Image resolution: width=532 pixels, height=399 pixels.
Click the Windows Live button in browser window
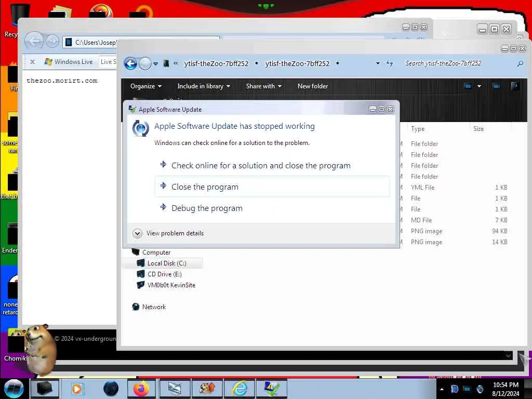(x=69, y=62)
